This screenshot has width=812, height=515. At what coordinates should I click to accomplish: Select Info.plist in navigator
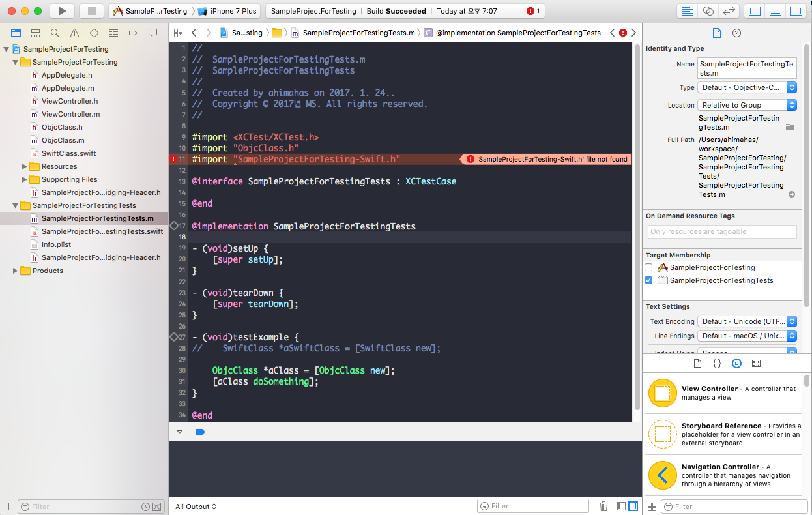[x=56, y=244]
